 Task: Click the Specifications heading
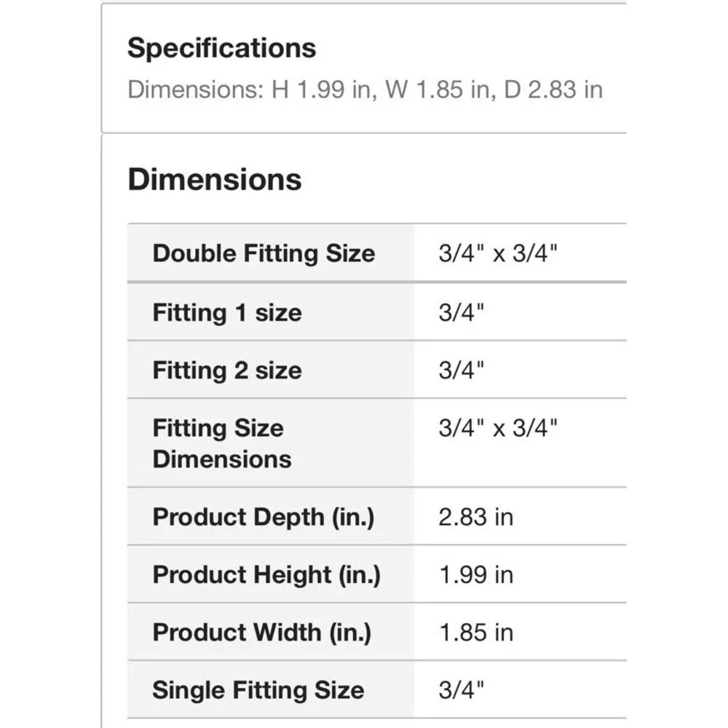[x=221, y=48]
